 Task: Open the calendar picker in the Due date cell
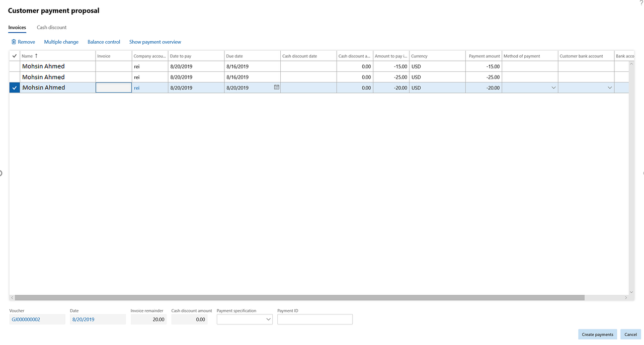[x=276, y=87]
